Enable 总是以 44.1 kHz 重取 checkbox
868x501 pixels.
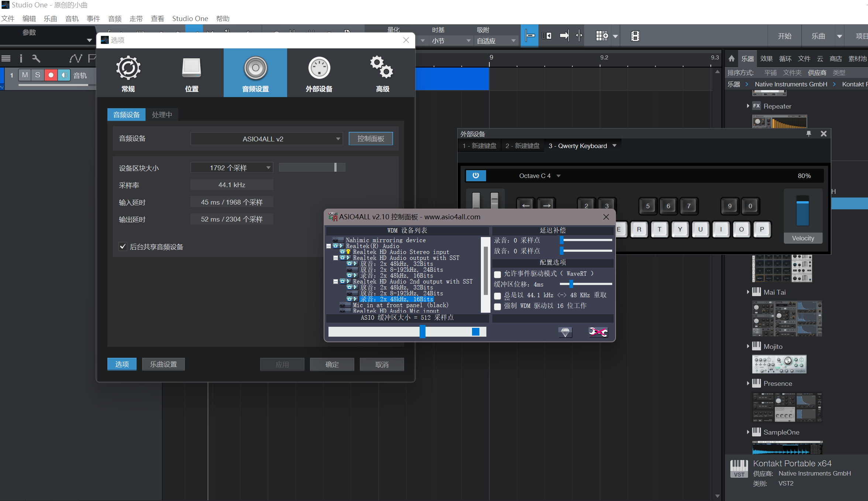click(x=497, y=296)
